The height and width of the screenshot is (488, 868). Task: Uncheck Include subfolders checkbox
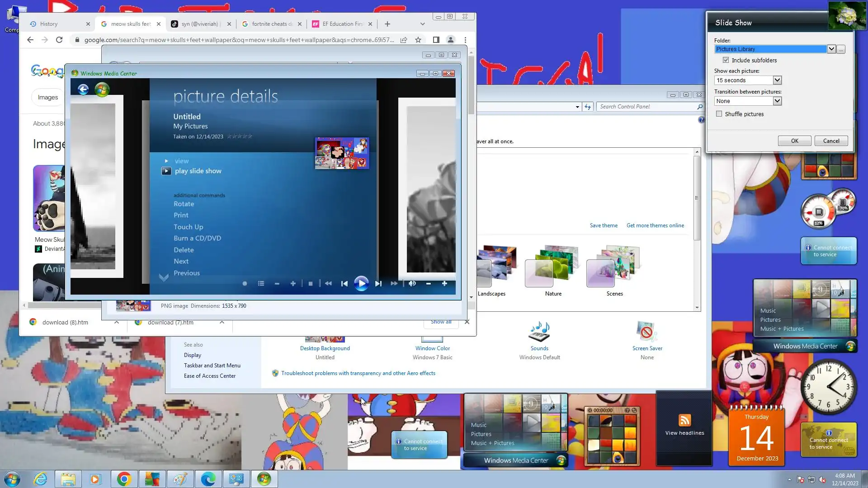tap(726, 60)
